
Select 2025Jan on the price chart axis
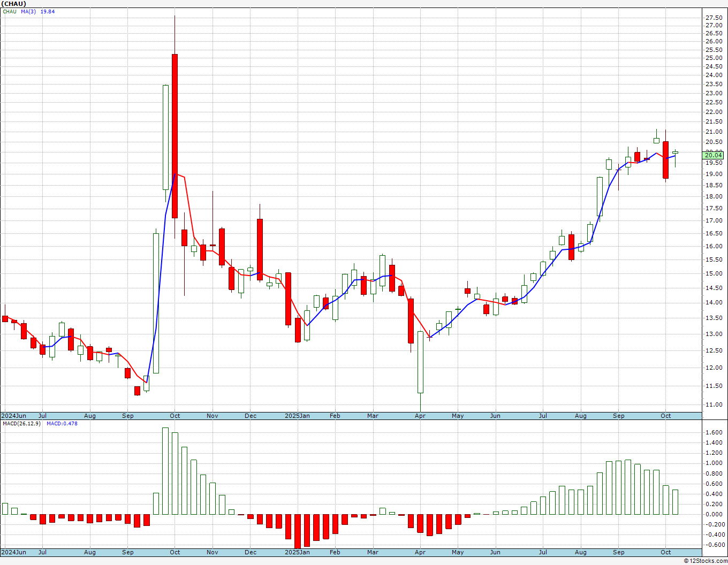tap(297, 416)
